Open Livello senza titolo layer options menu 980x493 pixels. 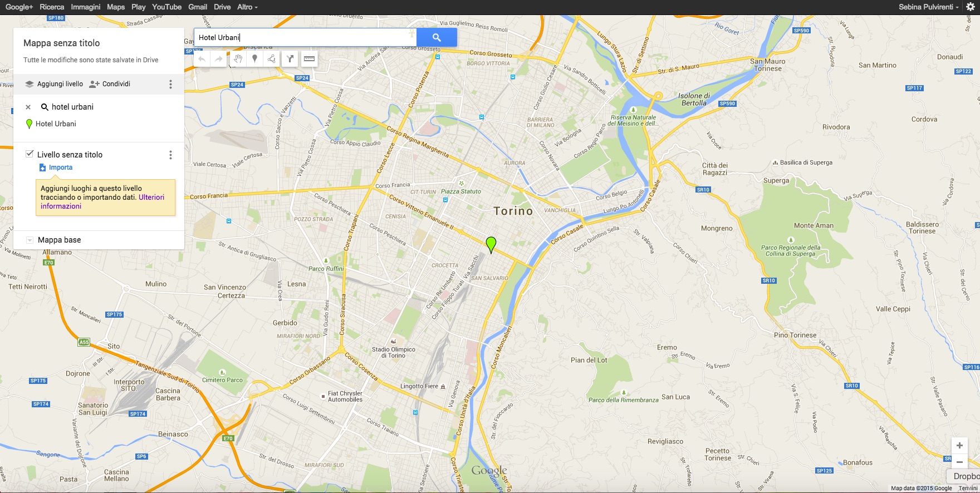[x=170, y=155]
